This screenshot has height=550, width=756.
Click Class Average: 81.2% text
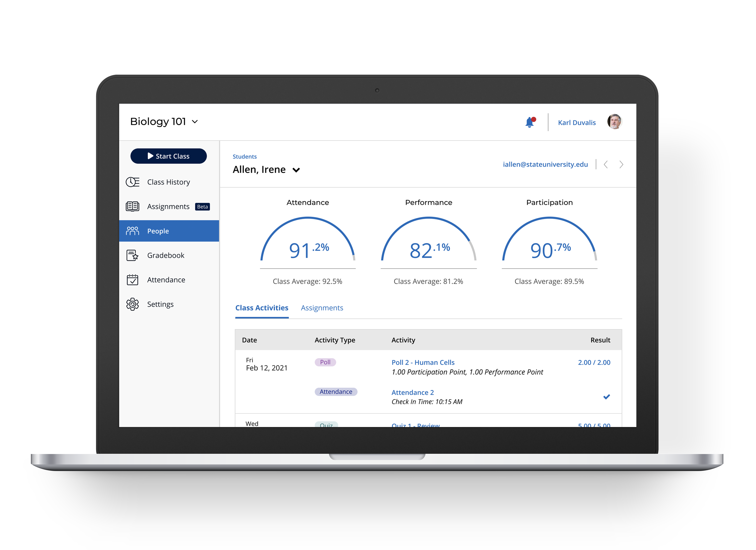click(428, 281)
